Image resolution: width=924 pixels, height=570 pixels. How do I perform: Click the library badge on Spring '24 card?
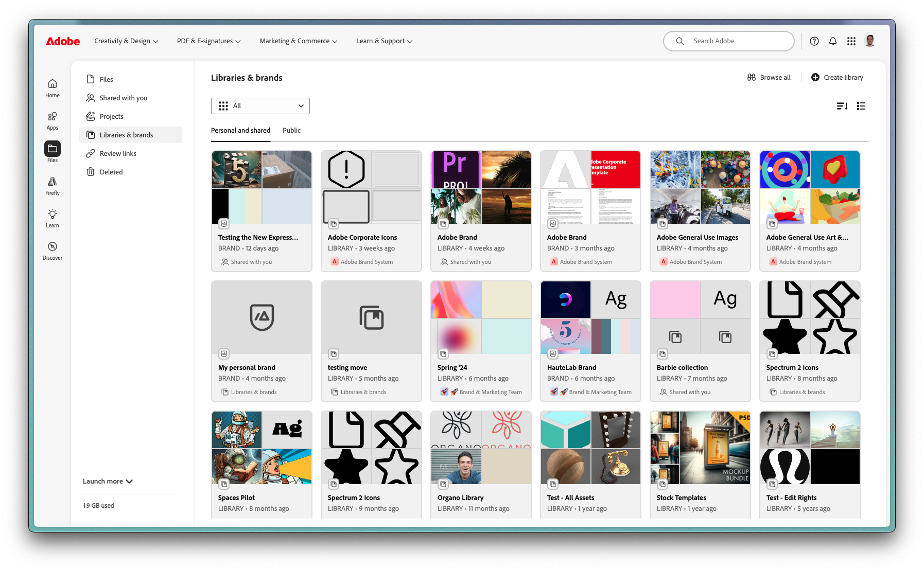[x=443, y=354]
